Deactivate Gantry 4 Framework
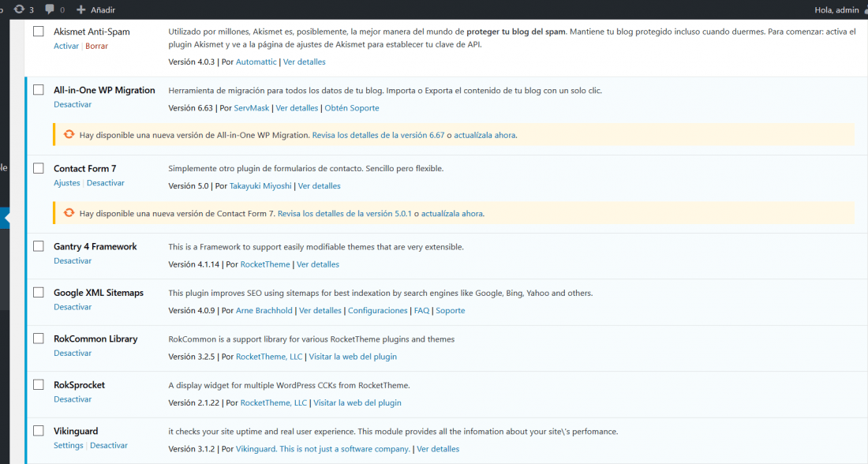Screen dimensions: 868x464 73,260
